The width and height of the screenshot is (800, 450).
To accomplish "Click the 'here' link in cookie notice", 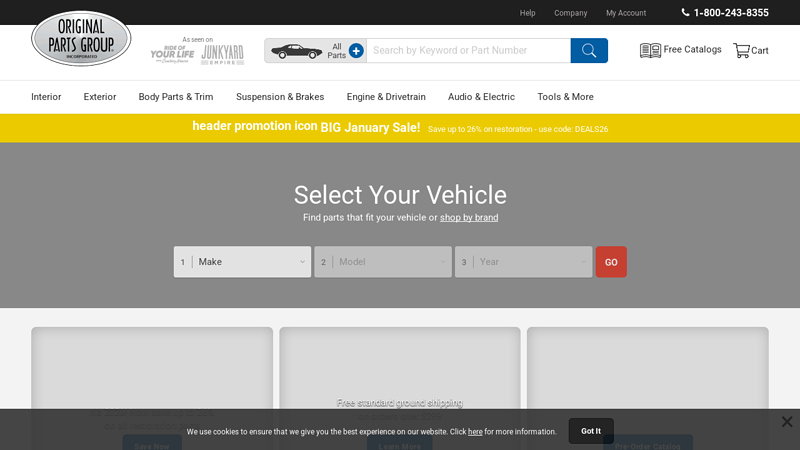I will pyautogui.click(x=475, y=432).
